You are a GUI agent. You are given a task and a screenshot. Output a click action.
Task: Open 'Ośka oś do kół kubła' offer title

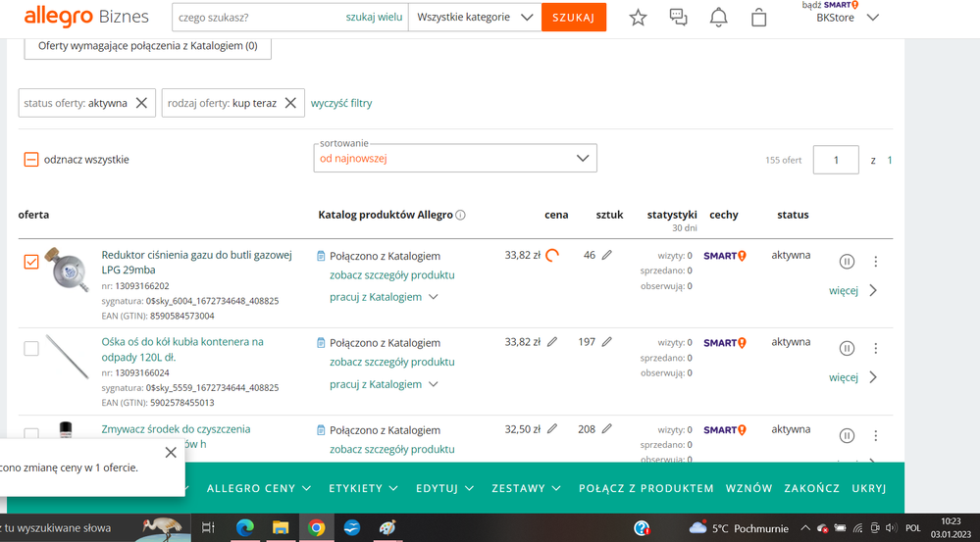182,350
